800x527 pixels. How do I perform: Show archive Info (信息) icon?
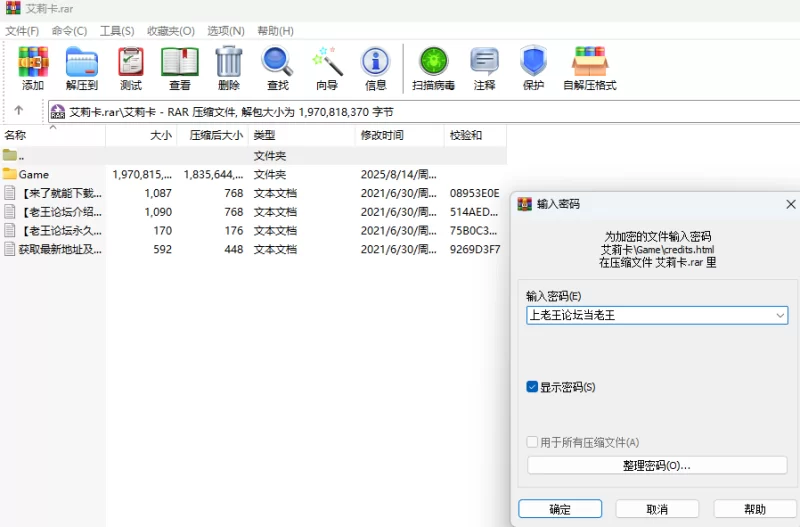[376, 62]
